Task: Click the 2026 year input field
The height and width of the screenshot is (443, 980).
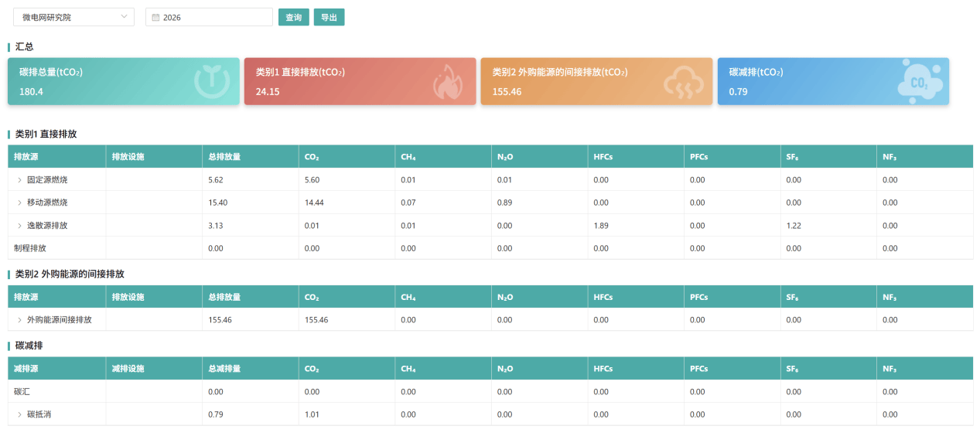Action: point(209,17)
